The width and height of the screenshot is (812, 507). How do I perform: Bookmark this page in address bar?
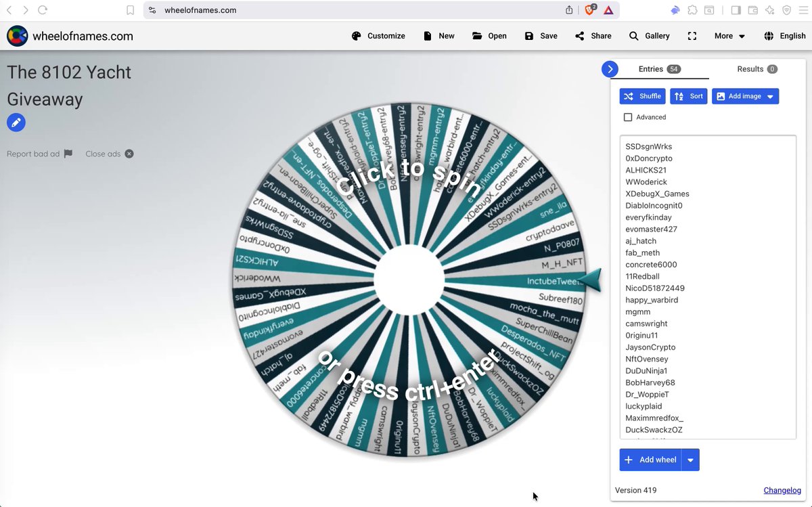pyautogui.click(x=130, y=10)
